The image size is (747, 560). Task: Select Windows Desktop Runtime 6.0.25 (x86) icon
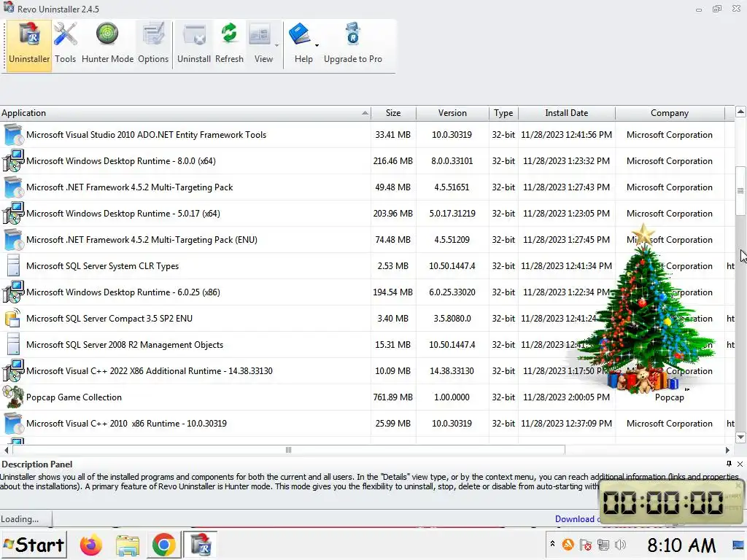click(13, 292)
